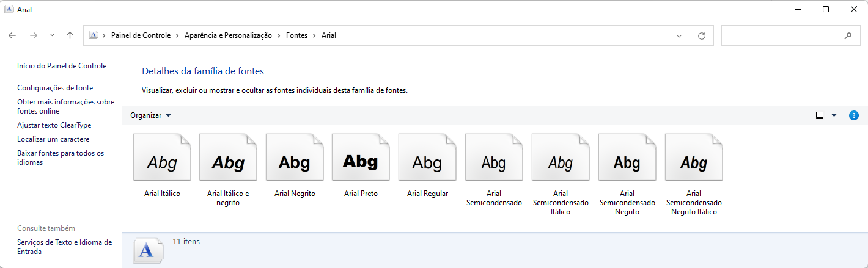Open Localizar um caractere link

point(53,139)
